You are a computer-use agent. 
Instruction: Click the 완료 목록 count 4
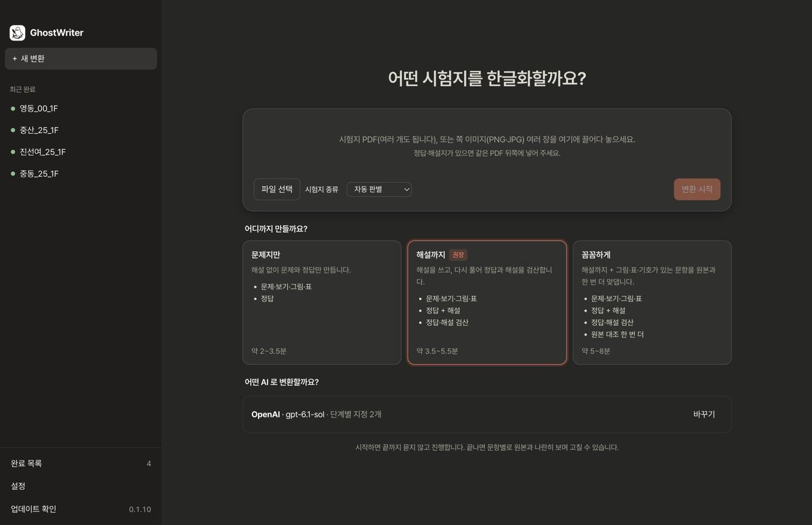coord(149,464)
